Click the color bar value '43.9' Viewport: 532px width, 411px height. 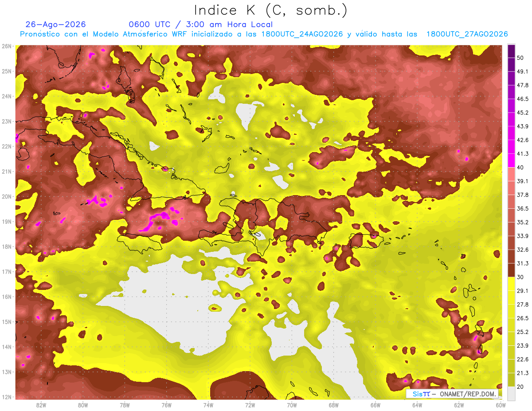523,126
